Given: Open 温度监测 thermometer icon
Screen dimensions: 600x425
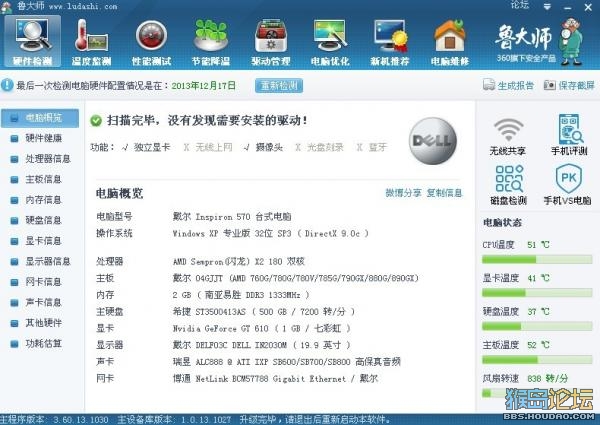Looking at the screenshot, I should pos(91,41).
